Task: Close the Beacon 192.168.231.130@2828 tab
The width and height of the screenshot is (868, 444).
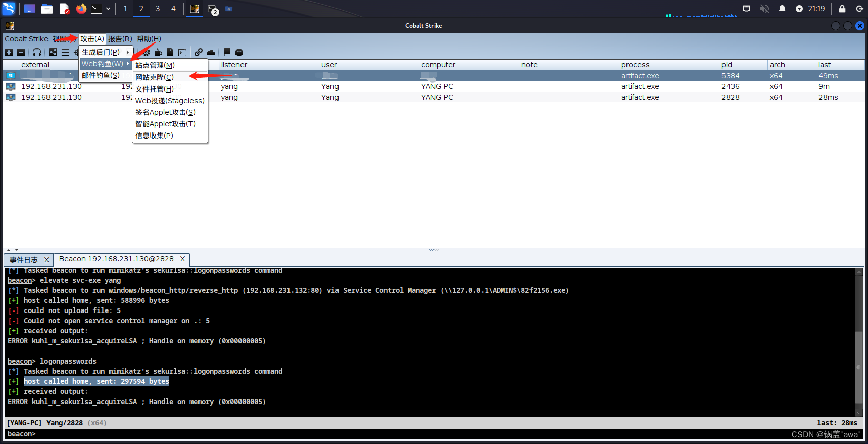Action: click(182, 259)
